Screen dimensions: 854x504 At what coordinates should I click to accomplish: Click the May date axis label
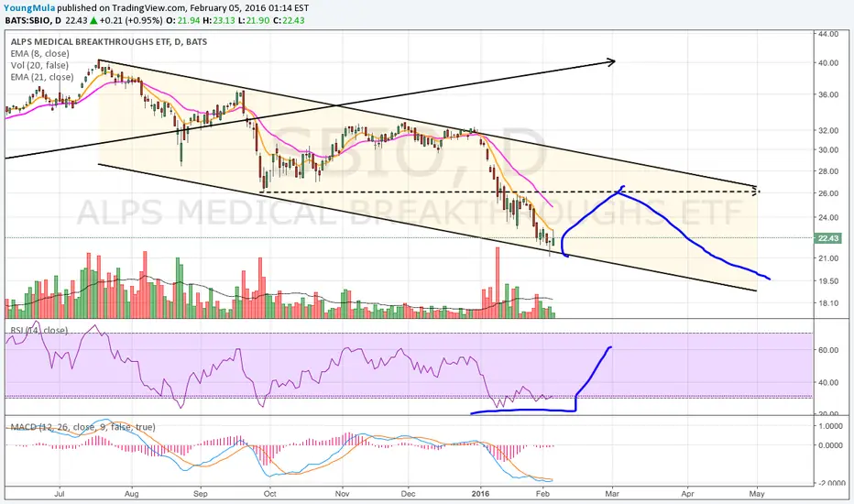[757, 494]
